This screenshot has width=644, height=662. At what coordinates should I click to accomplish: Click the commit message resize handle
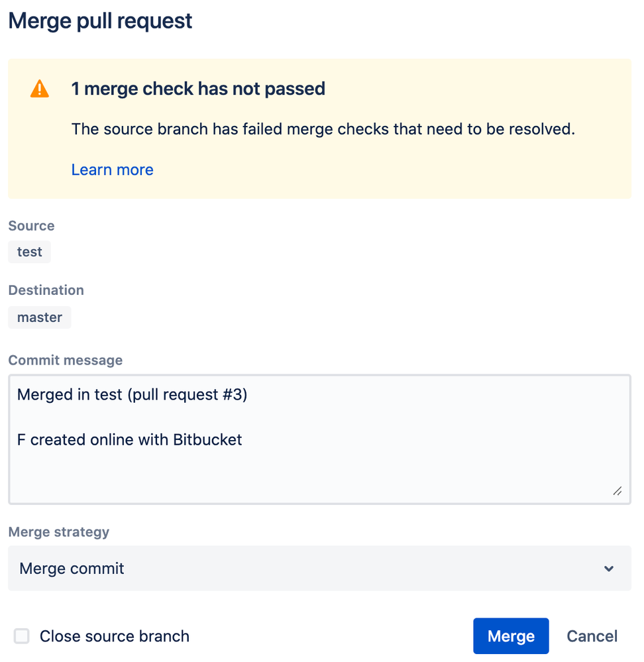click(x=617, y=491)
